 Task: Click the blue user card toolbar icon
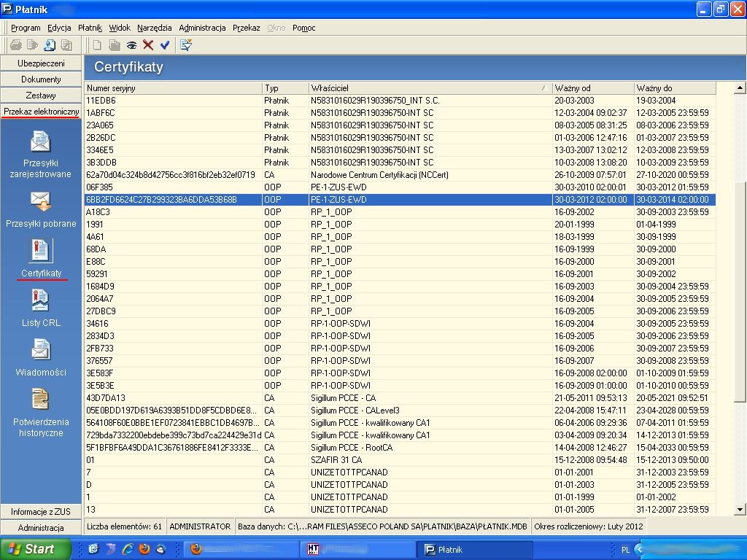point(50,45)
